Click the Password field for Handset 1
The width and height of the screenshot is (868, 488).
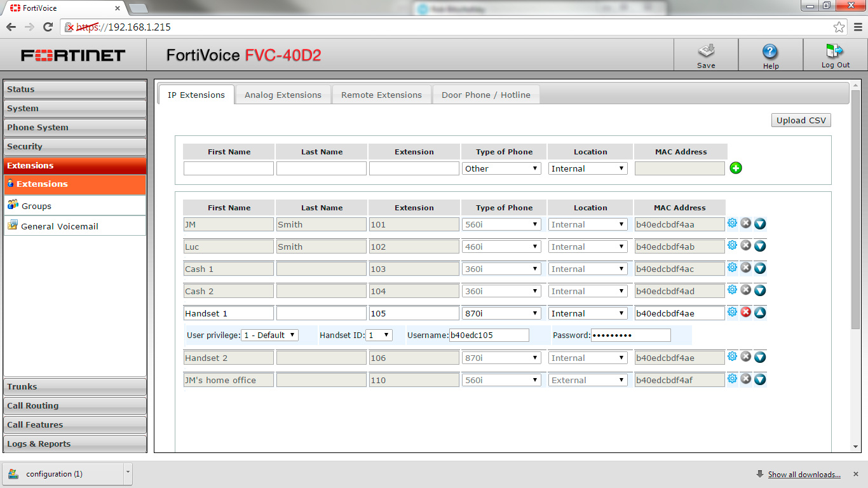click(x=631, y=335)
